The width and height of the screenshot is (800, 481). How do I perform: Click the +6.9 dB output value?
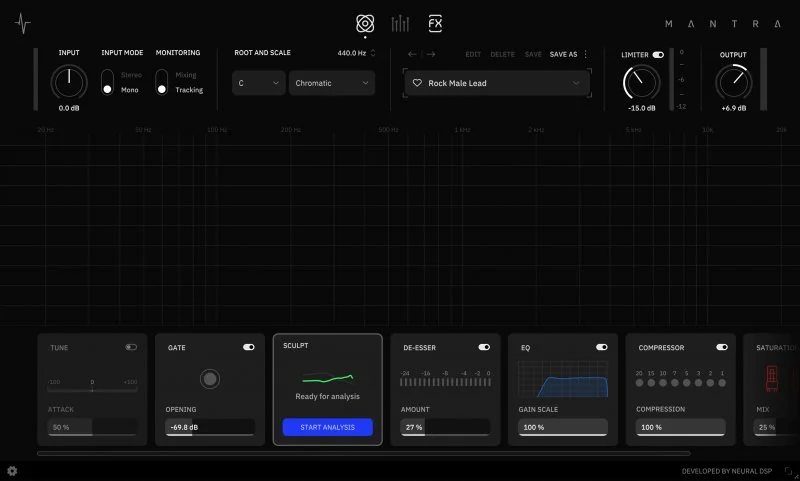[734, 108]
